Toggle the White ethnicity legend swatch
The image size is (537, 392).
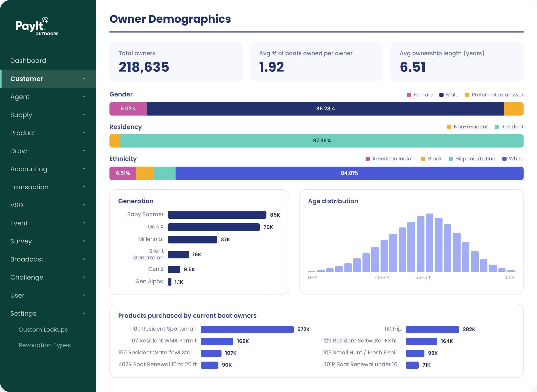click(504, 159)
